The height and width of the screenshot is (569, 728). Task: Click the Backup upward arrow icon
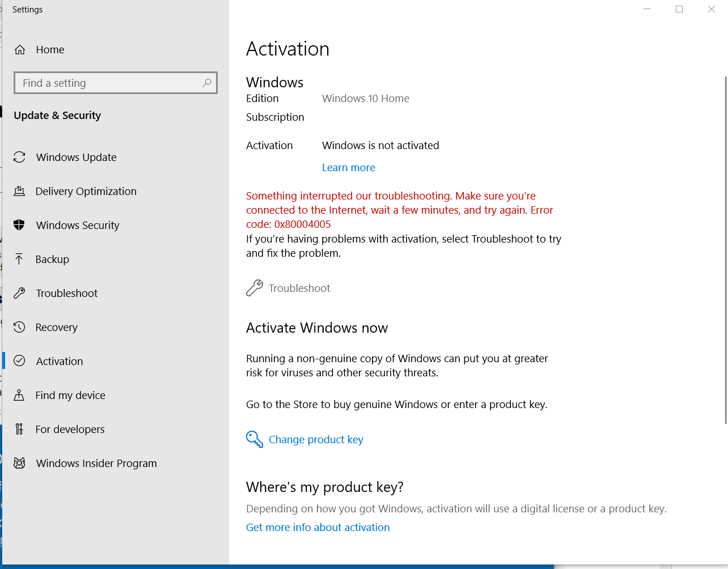19,259
